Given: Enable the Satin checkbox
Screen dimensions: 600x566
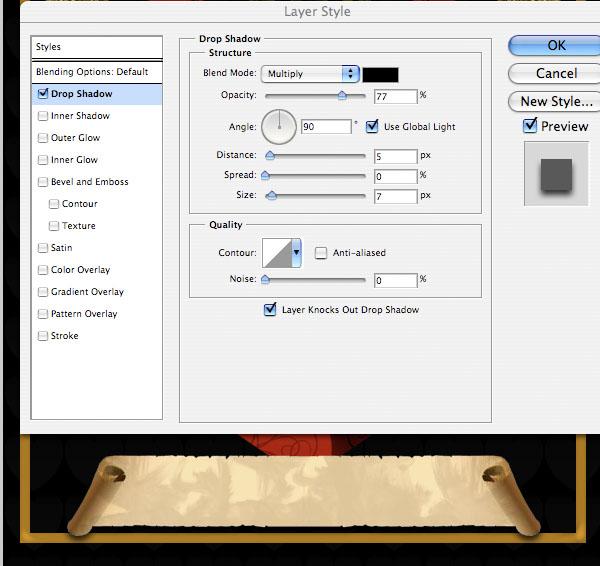Looking at the screenshot, I should 43,248.
